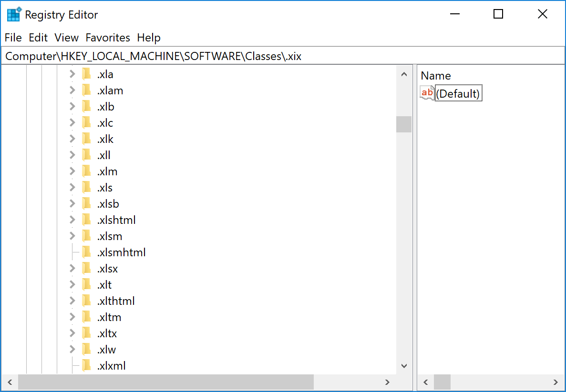Image resolution: width=566 pixels, height=392 pixels.
Task: Expand the .xls key
Action: (x=72, y=188)
